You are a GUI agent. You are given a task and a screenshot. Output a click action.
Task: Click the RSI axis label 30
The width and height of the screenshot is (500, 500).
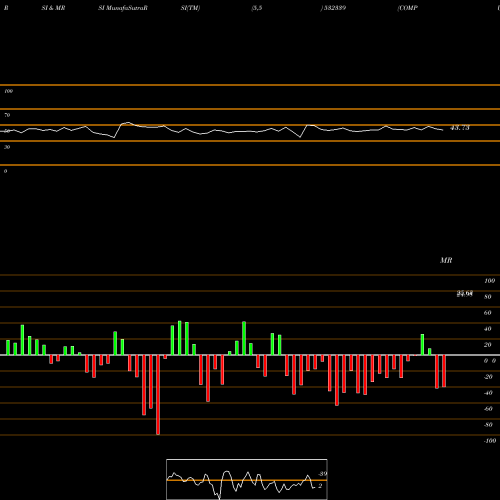[x=7, y=147]
